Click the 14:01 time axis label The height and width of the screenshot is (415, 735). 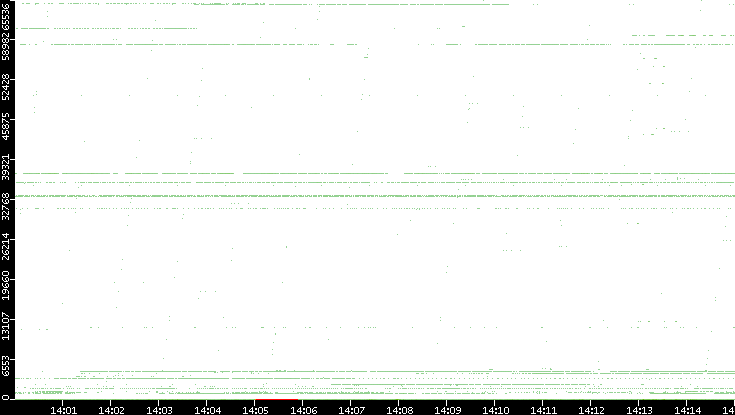pos(63,410)
